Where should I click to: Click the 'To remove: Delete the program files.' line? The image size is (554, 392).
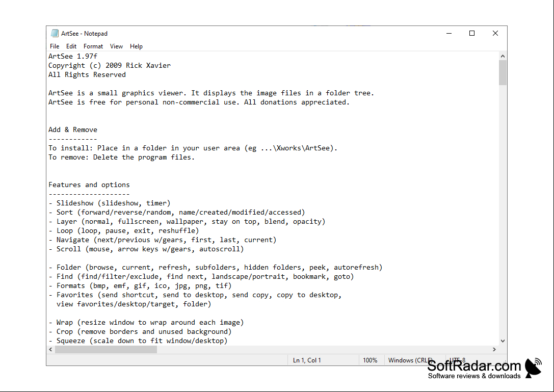(x=121, y=158)
